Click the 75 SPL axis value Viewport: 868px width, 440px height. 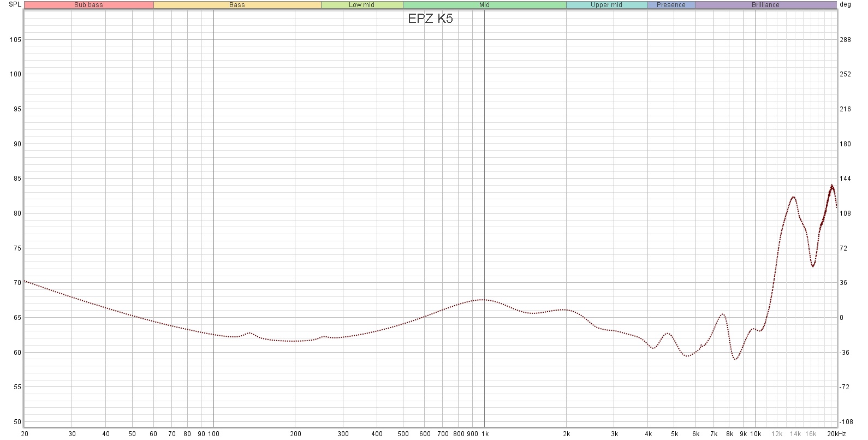tap(17, 248)
